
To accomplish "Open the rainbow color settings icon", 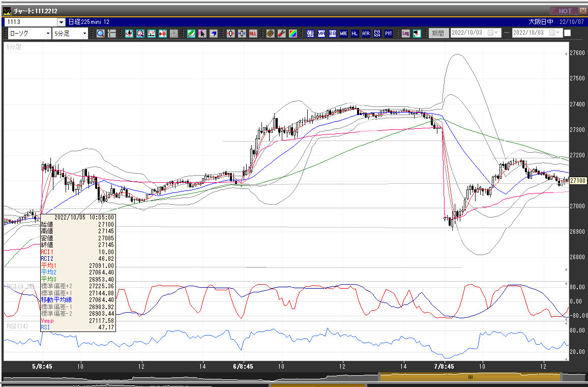I will [x=293, y=34].
